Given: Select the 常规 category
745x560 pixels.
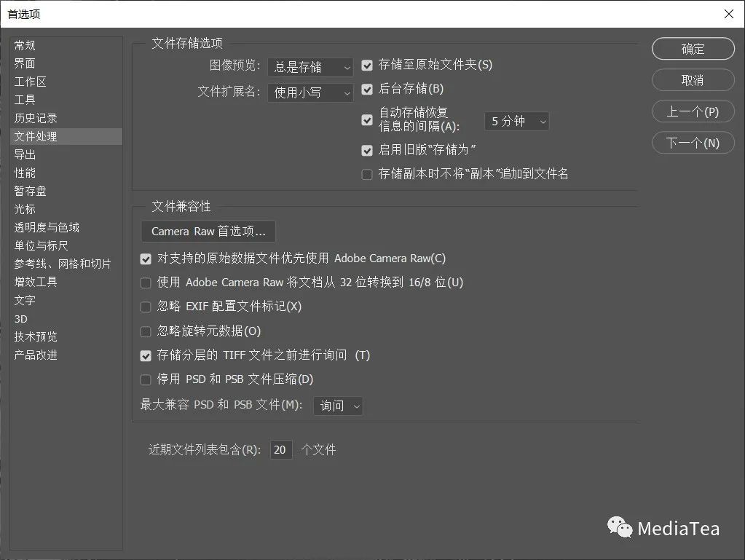Looking at the screenshot, I should [x=66, y=46].
